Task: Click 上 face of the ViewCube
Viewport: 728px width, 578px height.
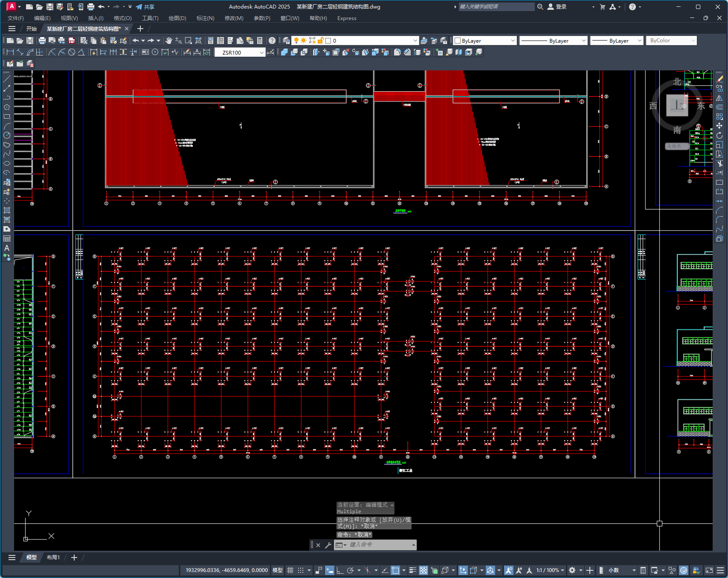Action: pyautogui.click(x=677, y=105)
